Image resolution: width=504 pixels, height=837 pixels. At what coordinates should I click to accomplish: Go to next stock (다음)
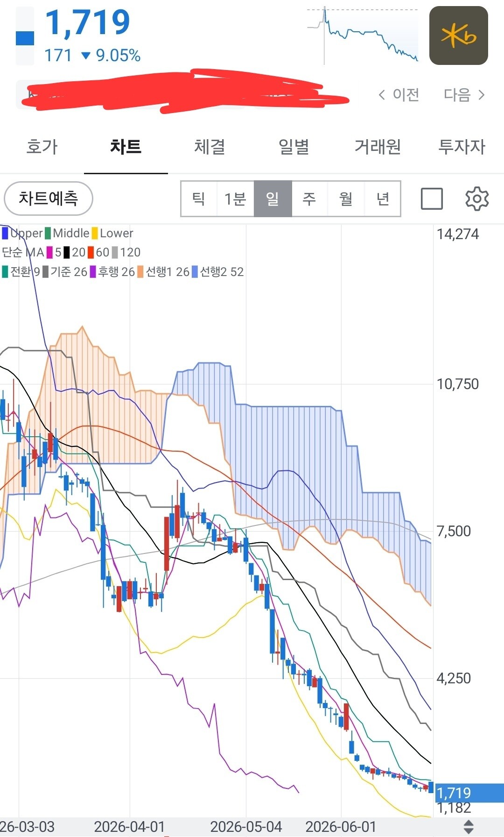pos(465,95)
